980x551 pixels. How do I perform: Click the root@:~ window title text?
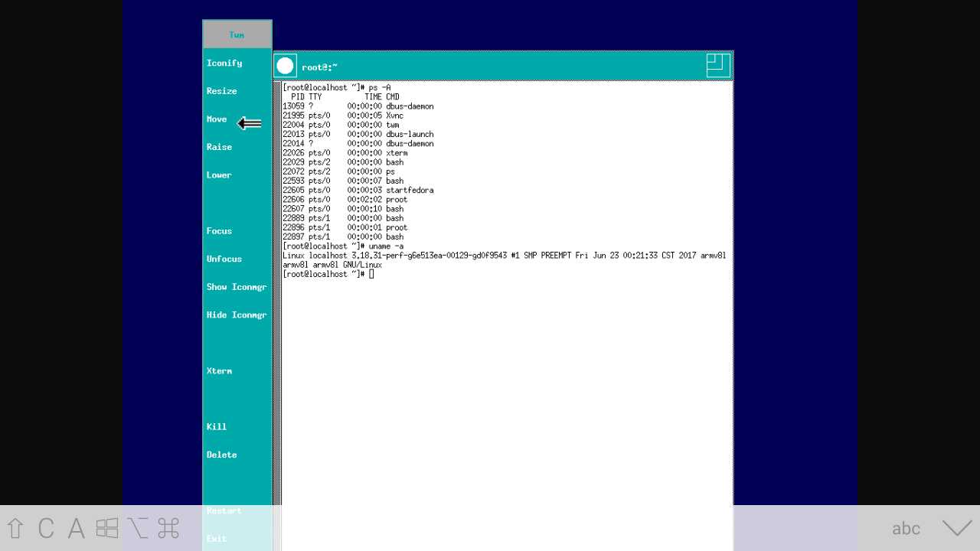coord(319,67)
